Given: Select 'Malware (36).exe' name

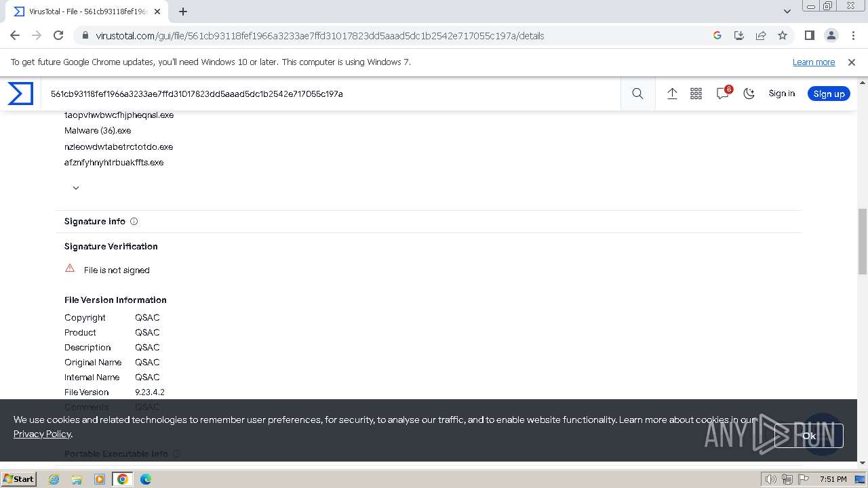Looking at the screenshot, I should click(98, 130).
